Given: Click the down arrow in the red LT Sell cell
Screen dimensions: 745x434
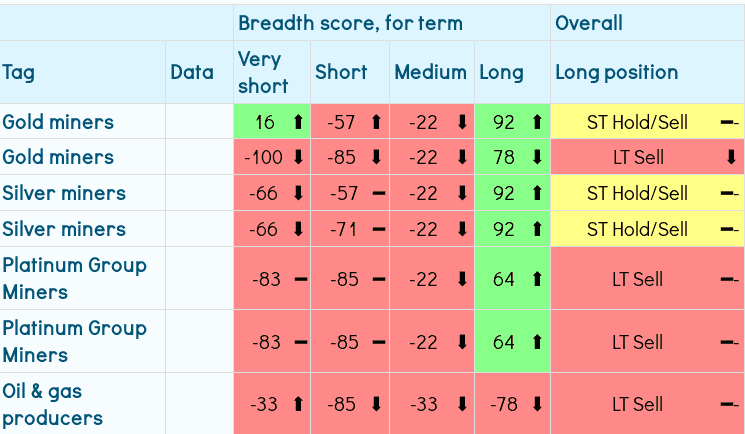Looking at the screenshot, I should coord(731,157).
